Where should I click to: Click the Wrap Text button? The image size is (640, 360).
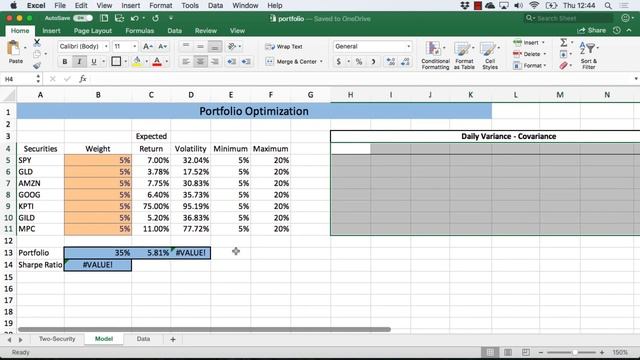[284, 47]
